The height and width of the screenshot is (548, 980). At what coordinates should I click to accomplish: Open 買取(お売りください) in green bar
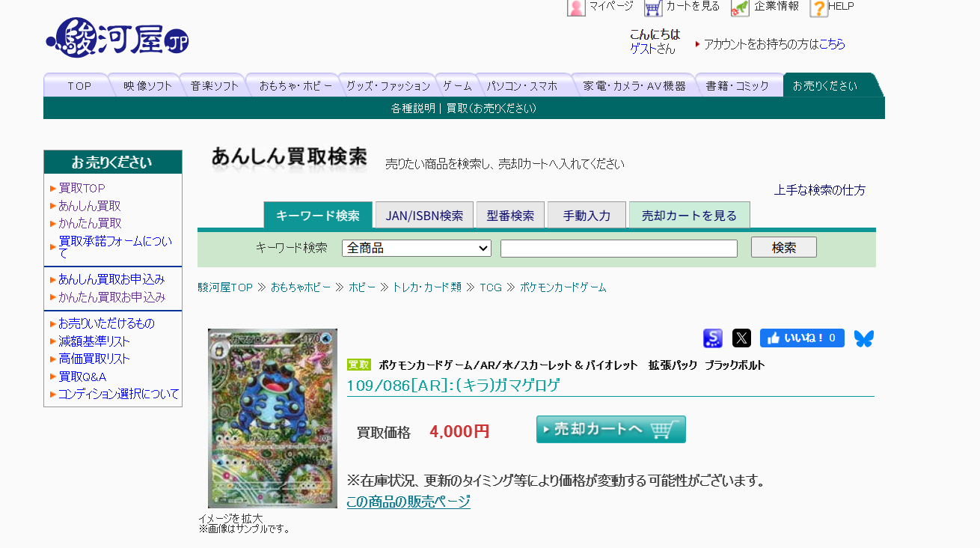[491, 109]
